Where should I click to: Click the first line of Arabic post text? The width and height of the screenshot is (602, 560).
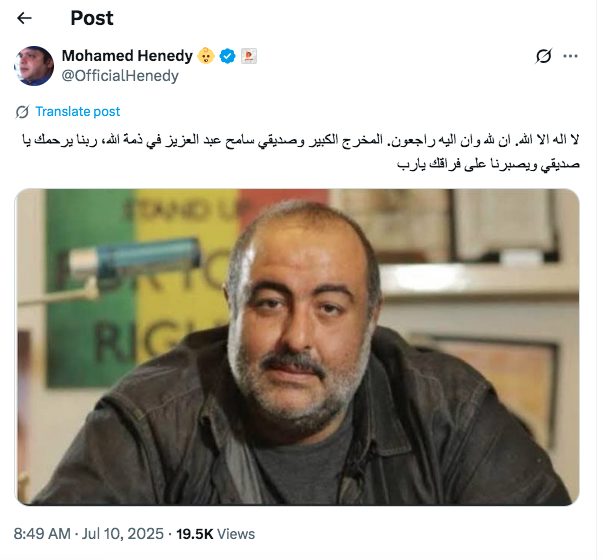point(301,140)
